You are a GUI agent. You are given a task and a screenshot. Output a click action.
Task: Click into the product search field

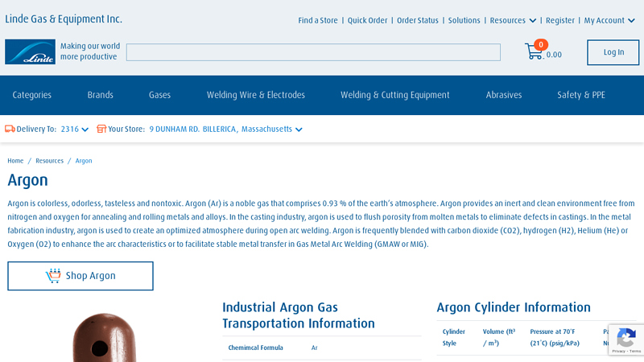[313, 52]
